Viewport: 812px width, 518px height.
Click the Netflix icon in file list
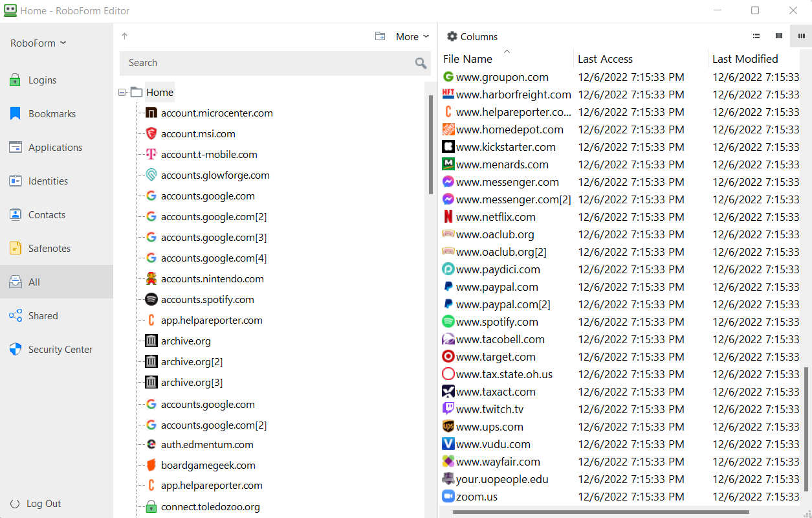(448, 217)
